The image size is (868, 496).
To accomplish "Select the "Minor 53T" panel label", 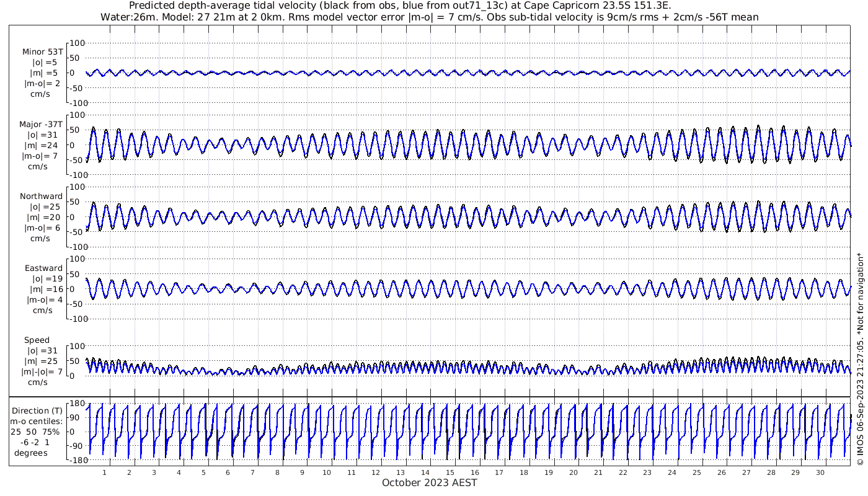I will coord(42,51).
